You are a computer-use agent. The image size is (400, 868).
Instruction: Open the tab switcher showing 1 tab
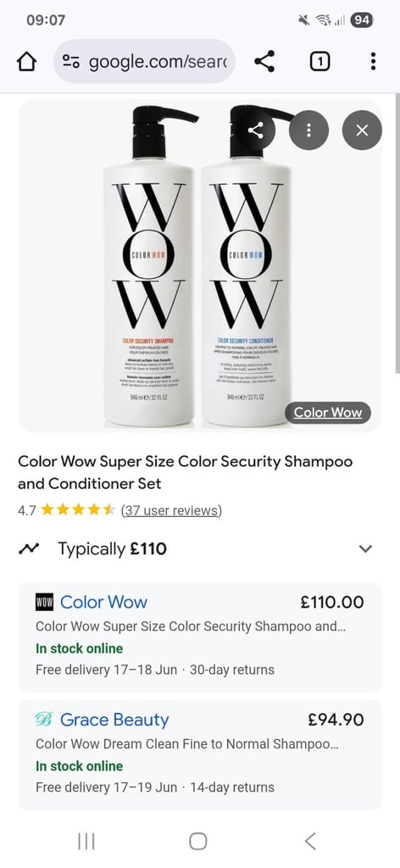coord(319,61)
